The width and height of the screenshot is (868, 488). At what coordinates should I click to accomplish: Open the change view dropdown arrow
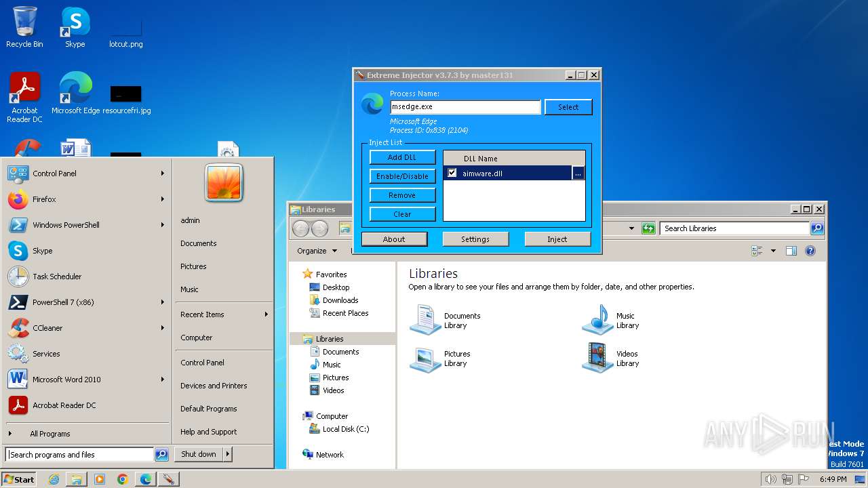pos(773,251)
